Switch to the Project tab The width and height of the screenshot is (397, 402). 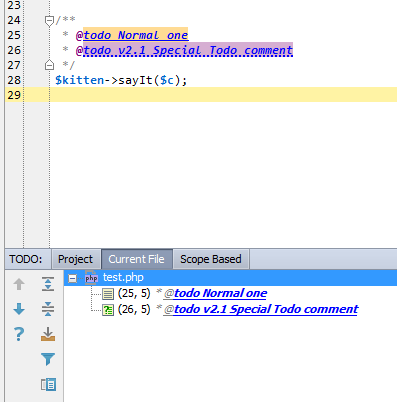[76, 259]
